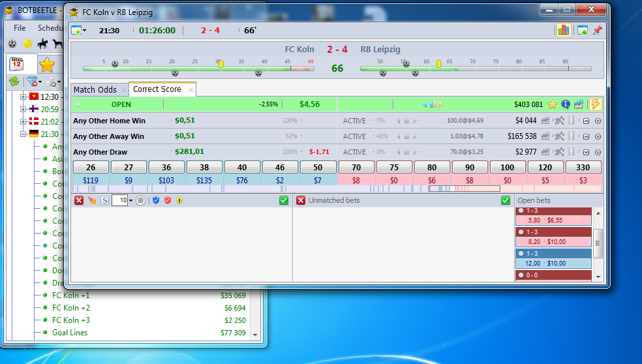Click the odds ladder range slider handle
642x364 pixels.
click(465, 189)
